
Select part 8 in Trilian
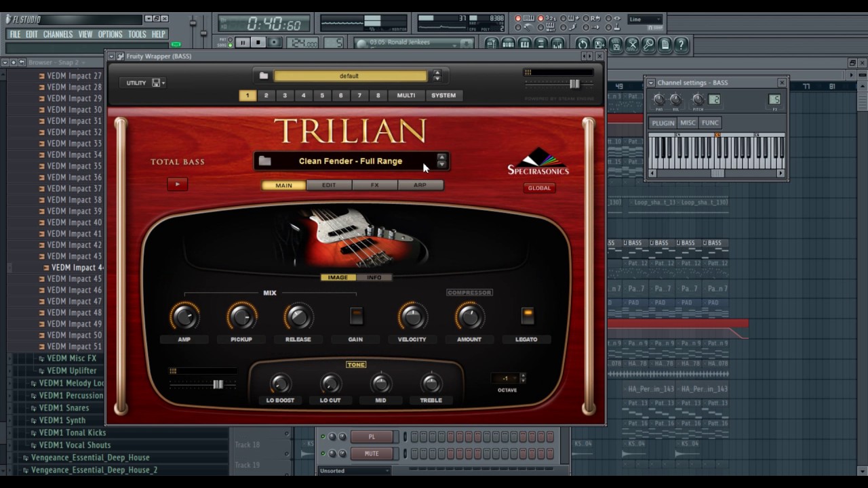378,96
